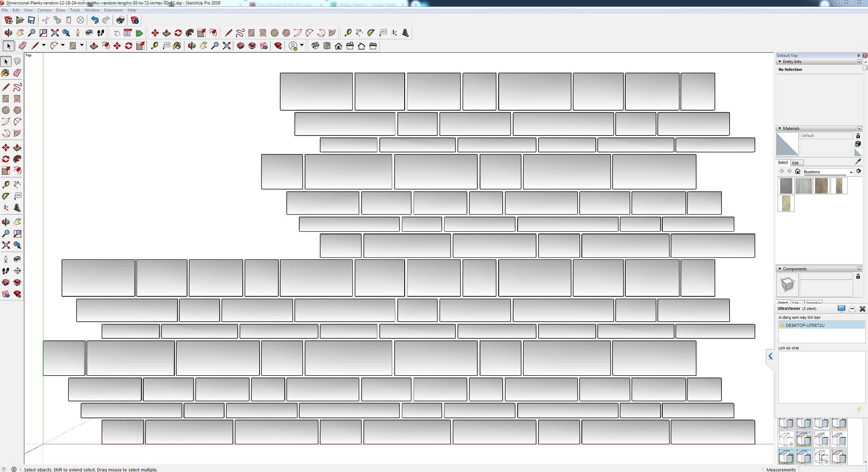Screen dimensions: 868x472
Task: Toggle Components secondary selection pane
Action: point(858,276)
